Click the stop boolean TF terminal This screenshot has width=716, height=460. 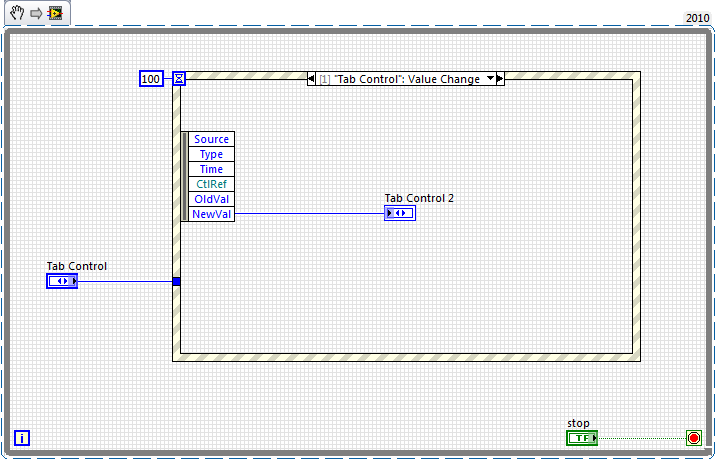pyautogui.click(x=582, y=438)
